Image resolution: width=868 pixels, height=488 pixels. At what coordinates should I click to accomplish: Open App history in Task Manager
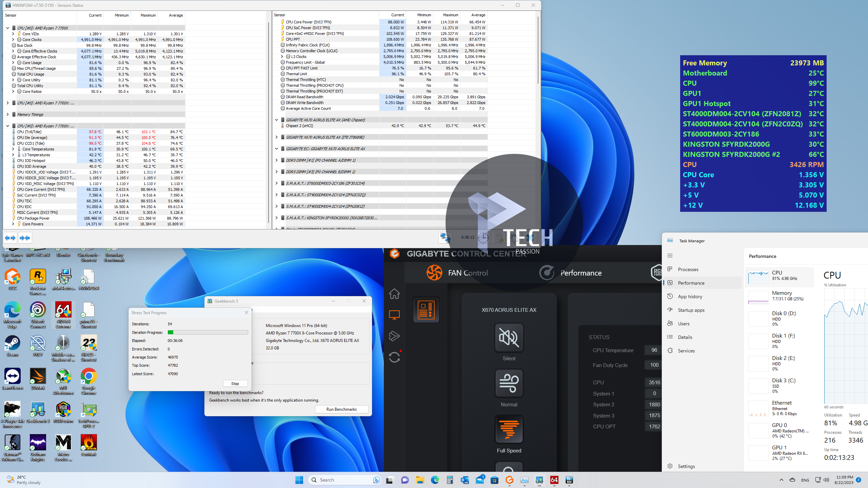pyautogui.click(x=690, y=297)
